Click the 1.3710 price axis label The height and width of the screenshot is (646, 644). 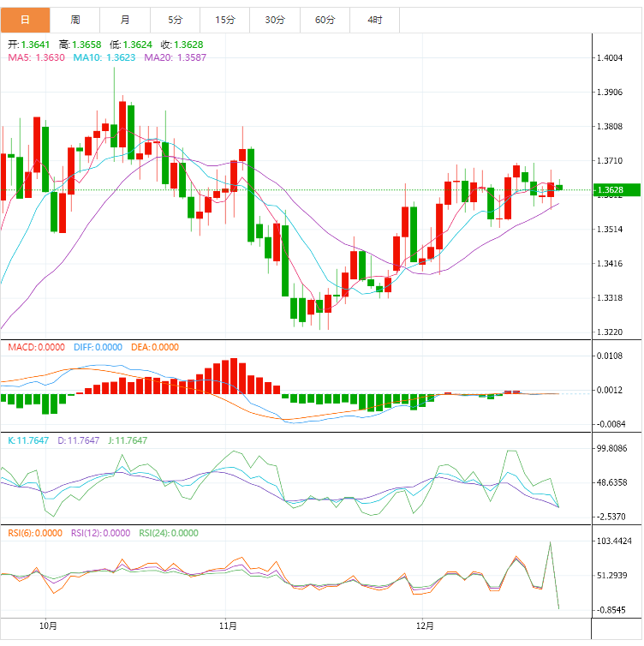[610, 161]
